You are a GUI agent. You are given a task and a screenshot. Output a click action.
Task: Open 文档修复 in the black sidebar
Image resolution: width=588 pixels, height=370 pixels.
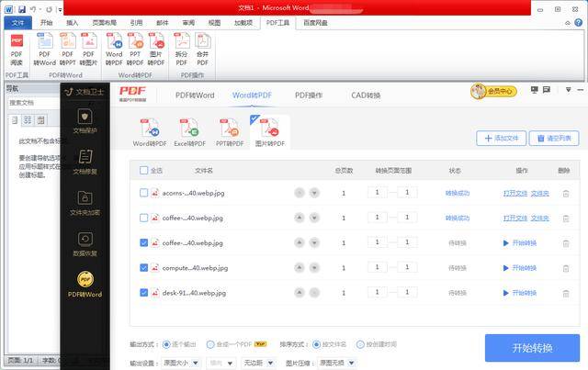(85, 162)
